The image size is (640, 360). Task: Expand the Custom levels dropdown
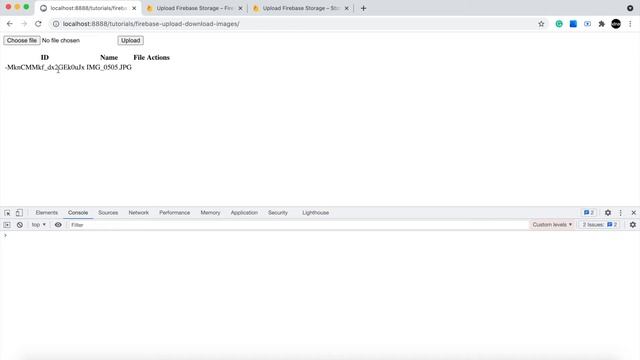(x=552, y=225)
